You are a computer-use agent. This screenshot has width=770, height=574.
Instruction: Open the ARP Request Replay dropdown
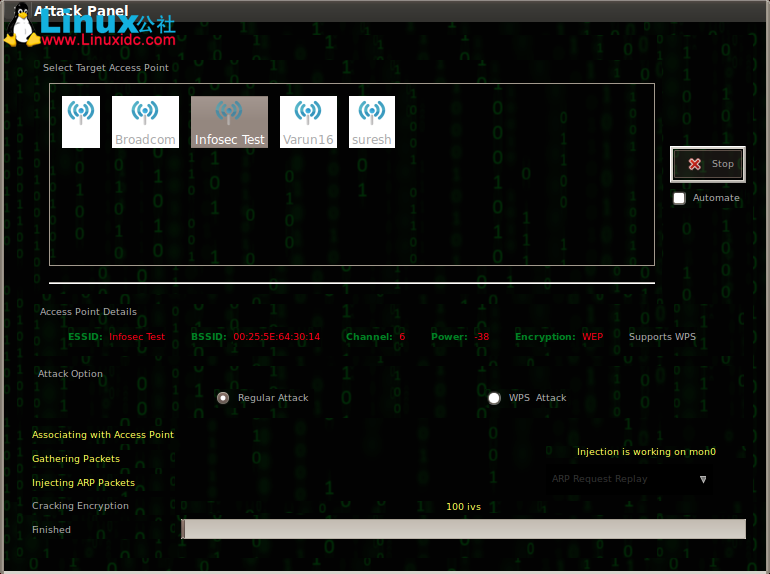[630, 479]
